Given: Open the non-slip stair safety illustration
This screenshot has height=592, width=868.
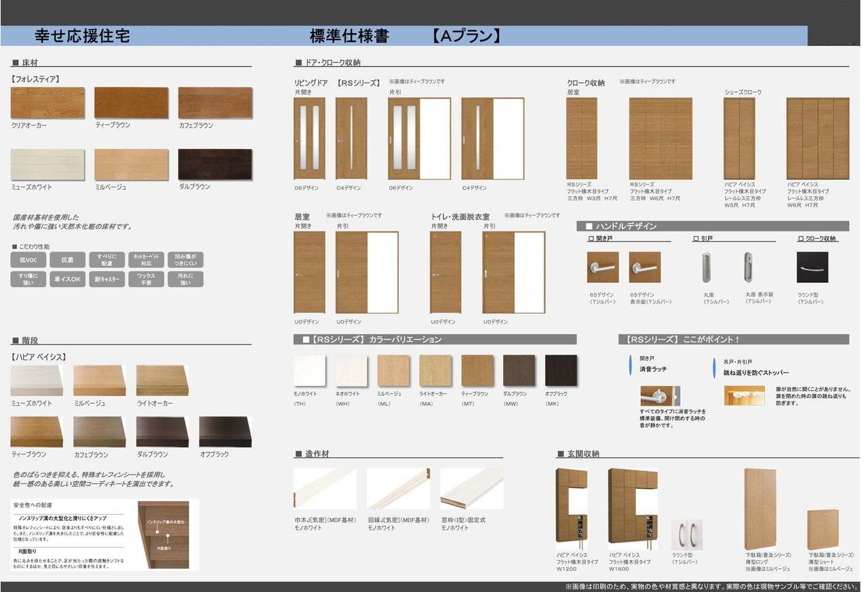Looking at the screenshot, I should tap(164, 534).
